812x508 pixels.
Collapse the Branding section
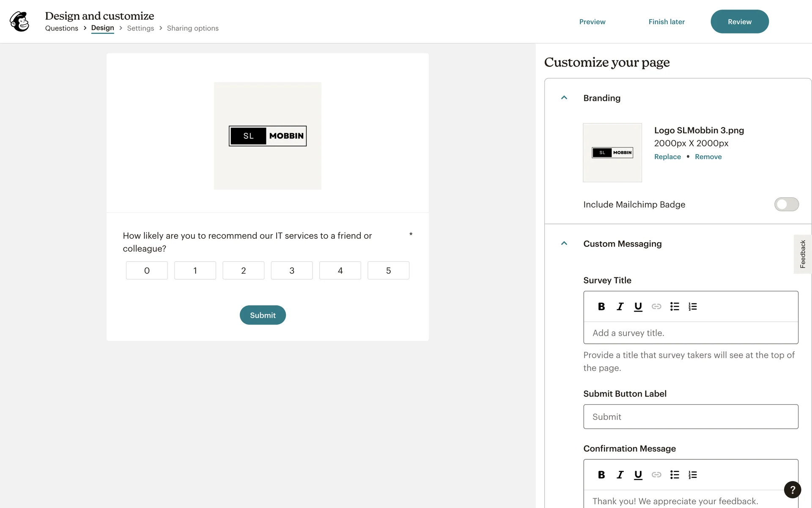pos(564,98)
